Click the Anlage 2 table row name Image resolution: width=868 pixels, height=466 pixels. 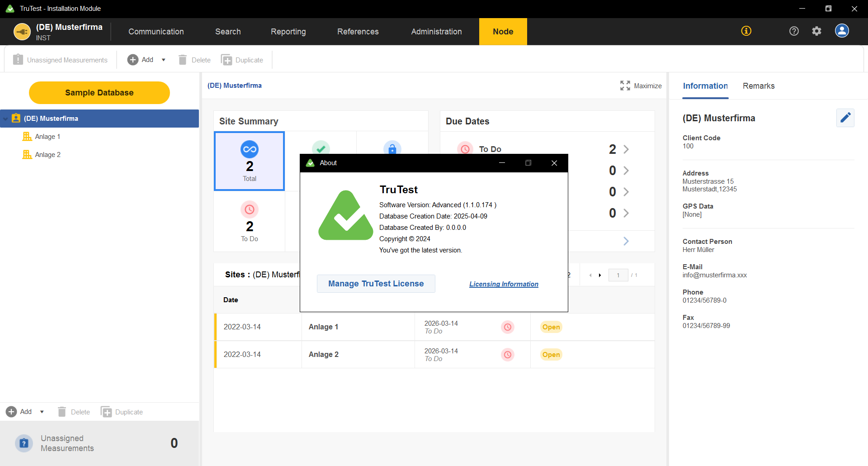pos(323,354)
